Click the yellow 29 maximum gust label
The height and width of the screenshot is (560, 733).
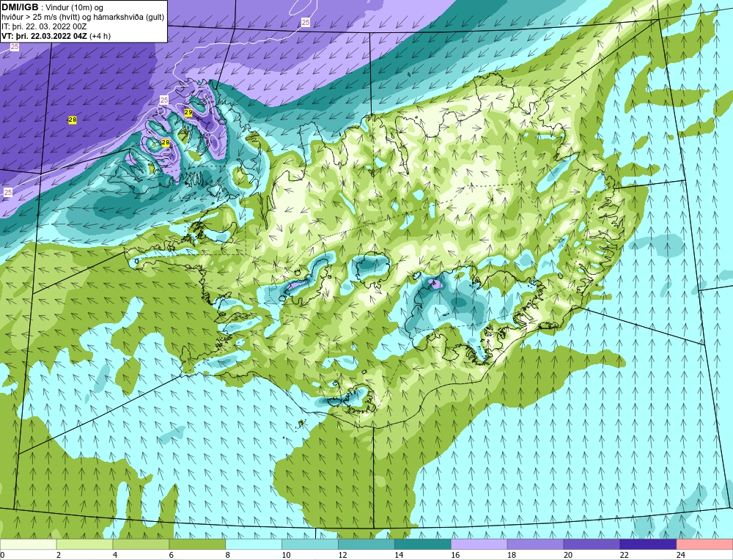point(188,113)
